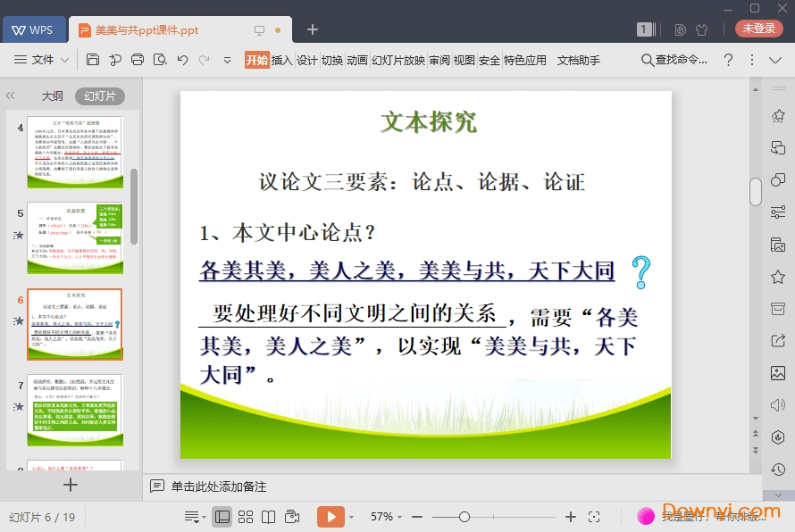The width and height of the screenshot is (795, 532).
Task: Click the Undo arrow icon
Action: point(182,60)
